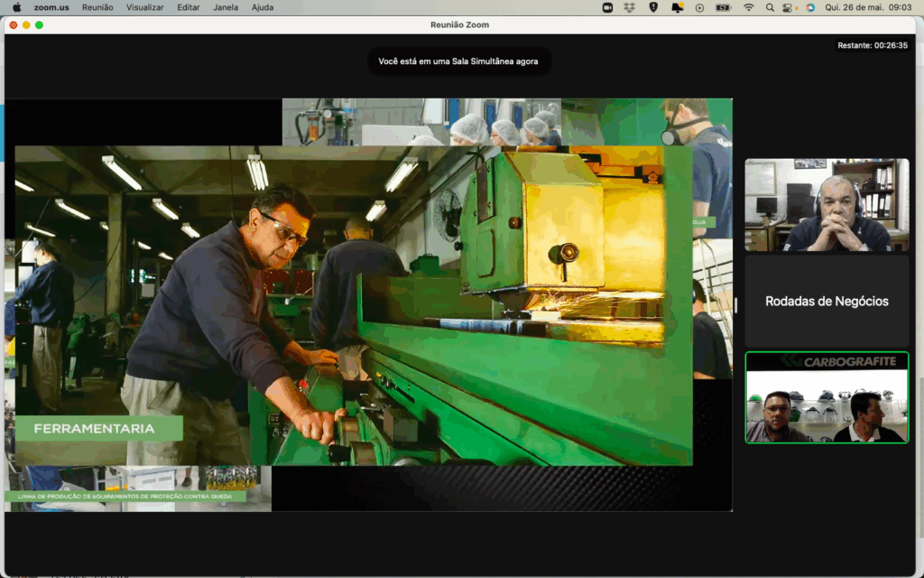Open the notification bell icon in menu bar
This screenshot has width=924, height=578.
677,7
